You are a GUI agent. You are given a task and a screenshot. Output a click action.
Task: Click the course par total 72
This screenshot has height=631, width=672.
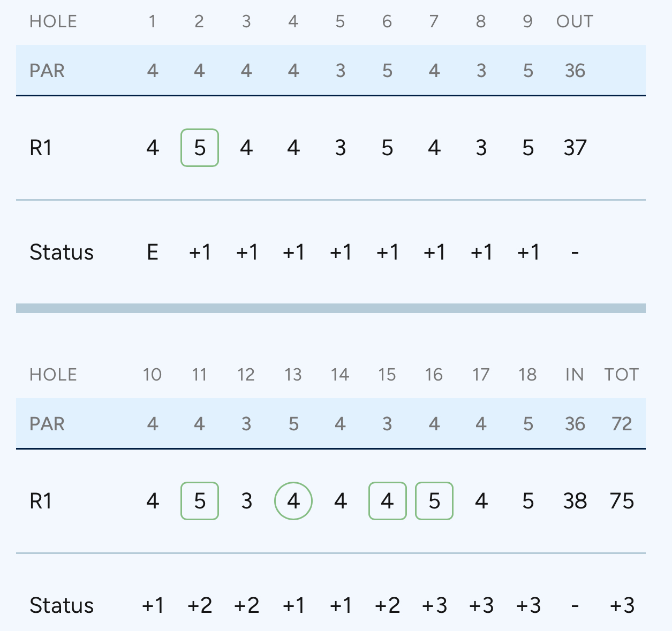pos(622,424)
